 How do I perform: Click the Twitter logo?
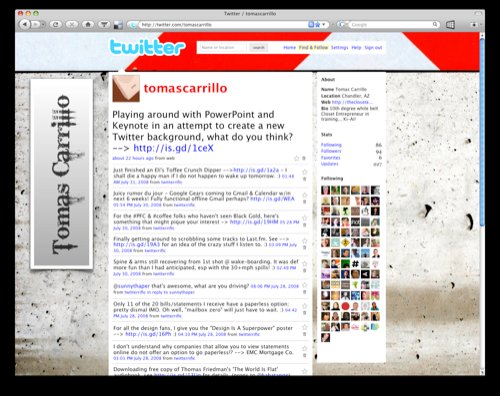(x=147, y=47)
